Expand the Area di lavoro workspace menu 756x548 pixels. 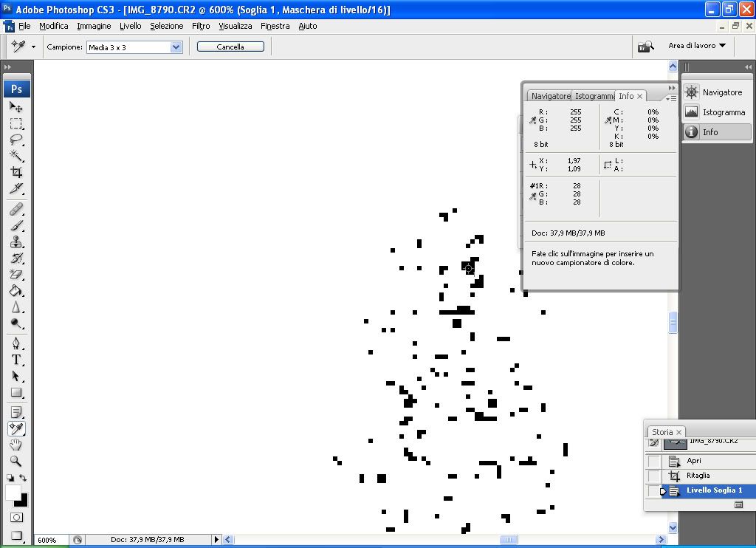coord(697,46)
